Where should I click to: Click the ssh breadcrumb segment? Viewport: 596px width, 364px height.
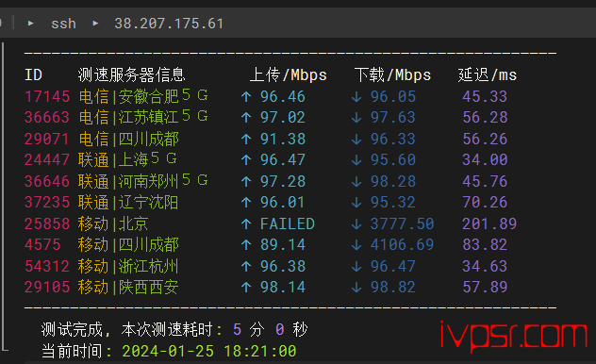(63, 24)
